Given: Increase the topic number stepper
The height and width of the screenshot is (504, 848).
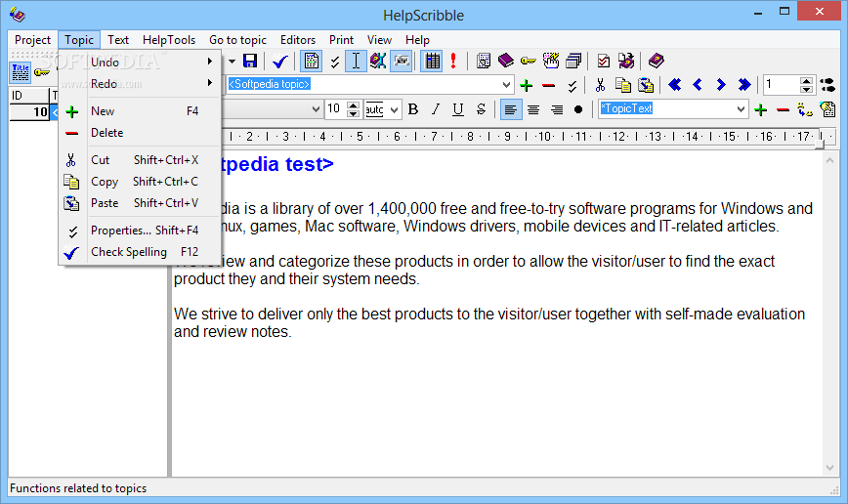Looking at the screenshot, I should [806, 81].
